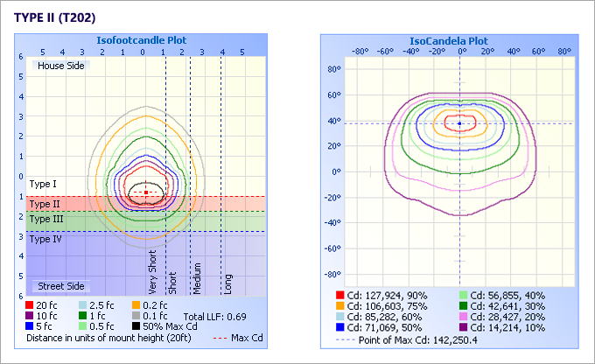
Task: Click the TYPE II (T202) heading
Action: 55,17
